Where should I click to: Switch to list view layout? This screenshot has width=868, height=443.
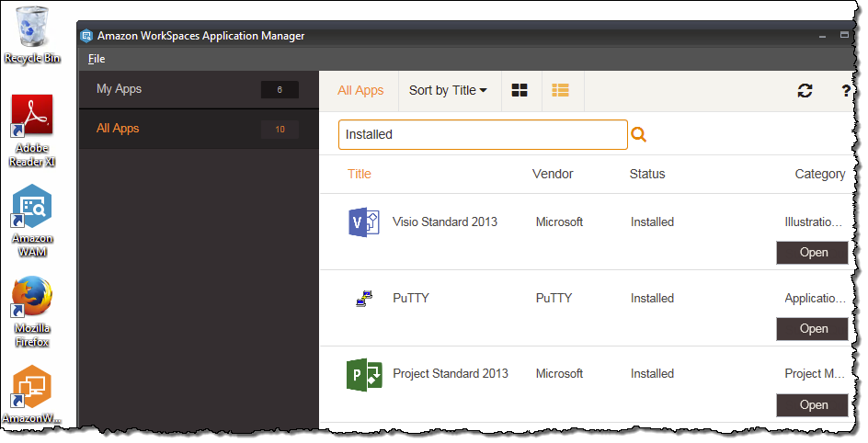click(560, 90)
